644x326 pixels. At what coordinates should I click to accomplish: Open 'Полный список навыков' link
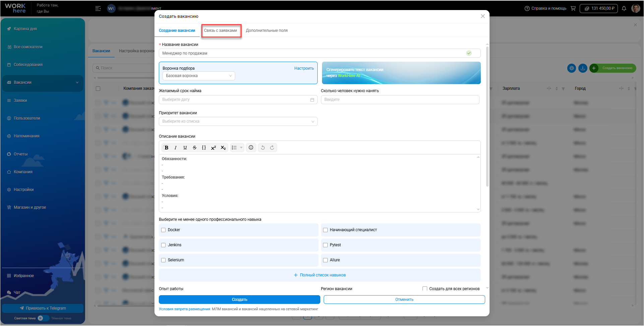tap(320, 275)
